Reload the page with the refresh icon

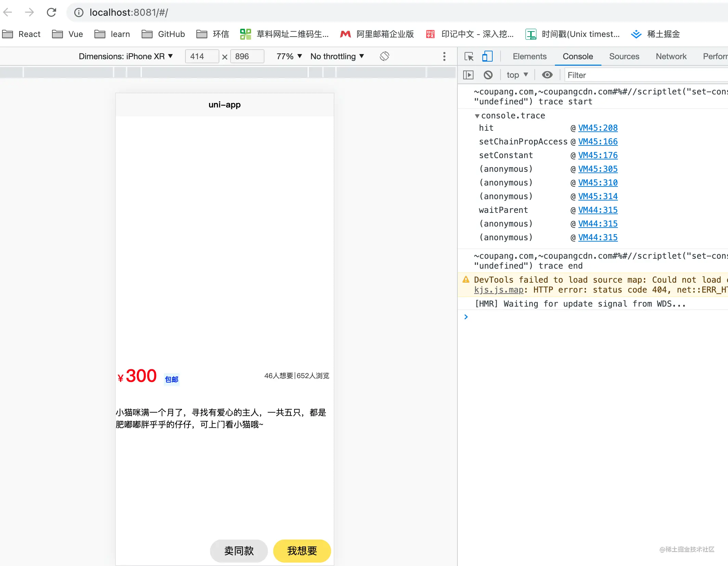point(51,13)
